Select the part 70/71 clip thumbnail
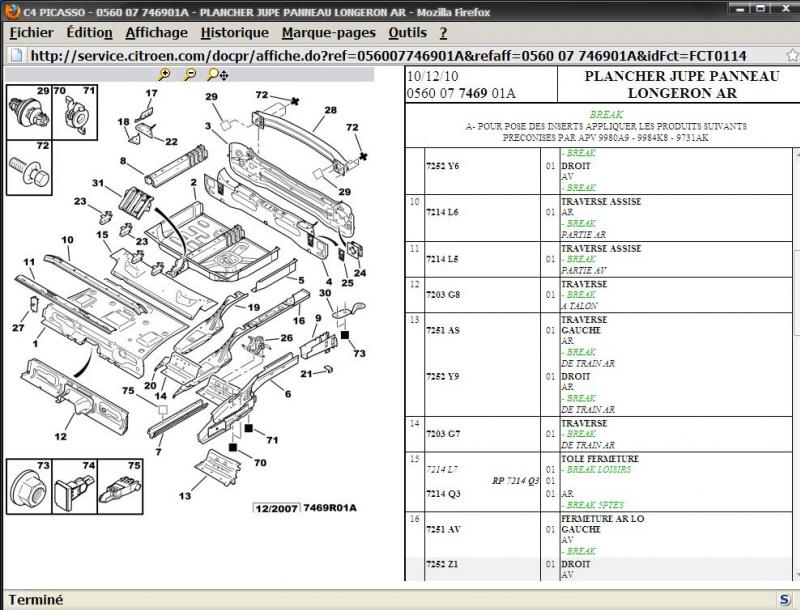800x610 pixels. 74,112
